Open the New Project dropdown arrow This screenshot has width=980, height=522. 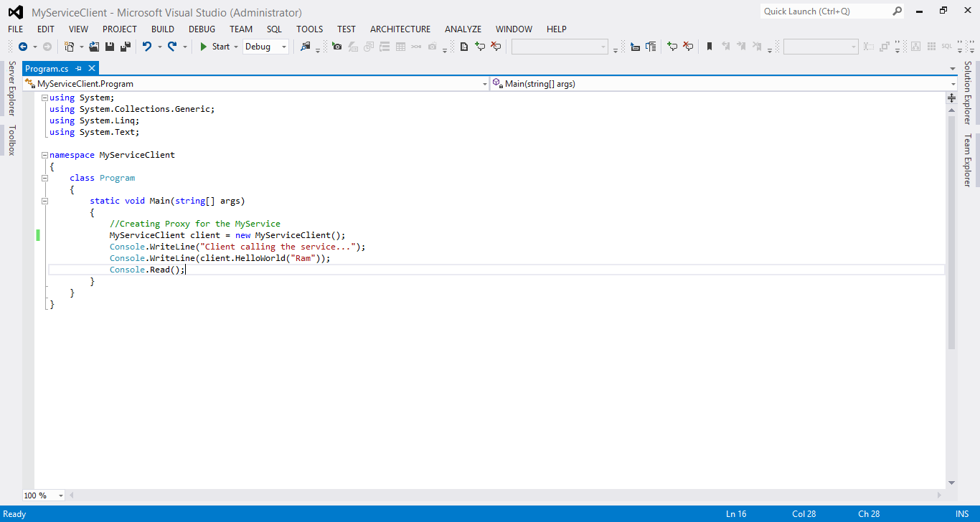81,47
